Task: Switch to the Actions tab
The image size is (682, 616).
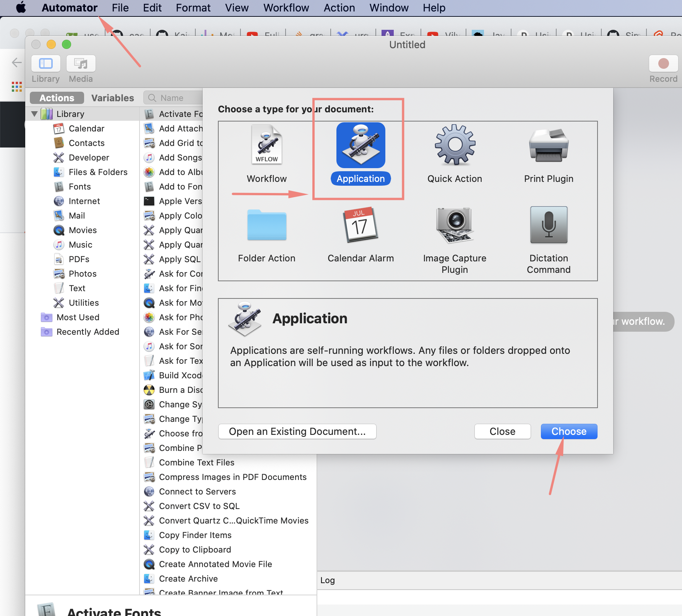Action: coord(57,98)
